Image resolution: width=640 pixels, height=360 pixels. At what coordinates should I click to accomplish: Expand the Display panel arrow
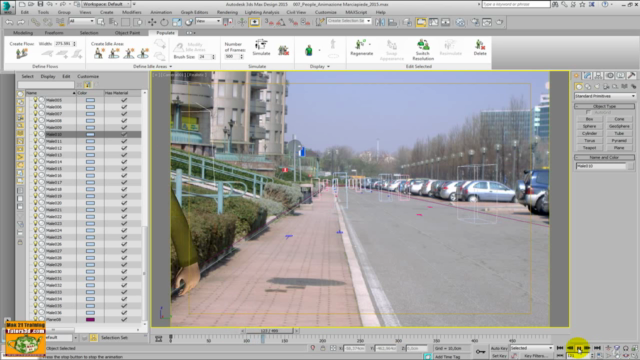point(328,67)
